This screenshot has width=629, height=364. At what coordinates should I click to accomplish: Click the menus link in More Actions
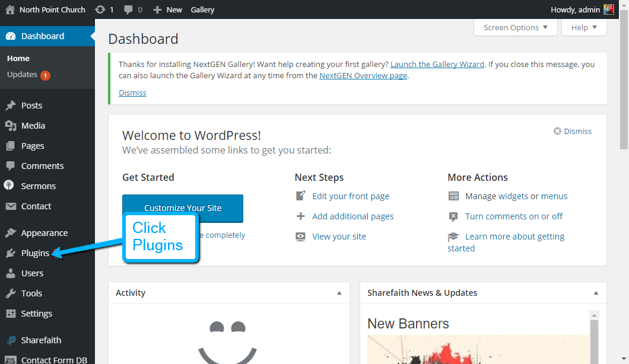(x=554, y=196)
